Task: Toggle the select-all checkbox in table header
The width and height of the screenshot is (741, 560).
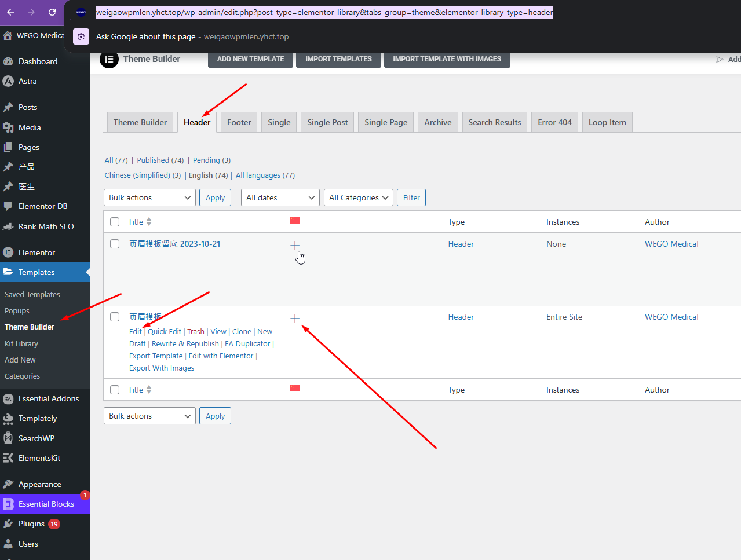Action: pos(115,222)
